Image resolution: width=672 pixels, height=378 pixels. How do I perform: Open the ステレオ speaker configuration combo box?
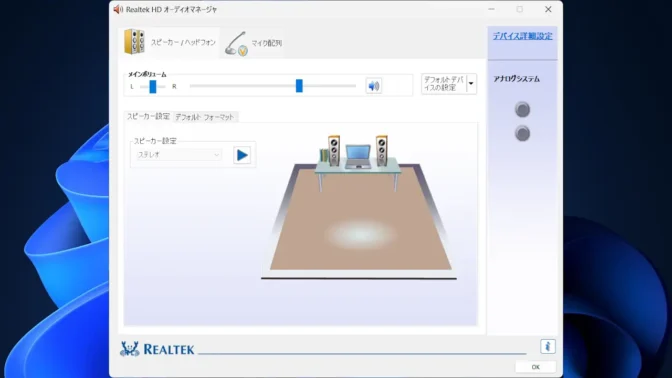coord(178,155)
